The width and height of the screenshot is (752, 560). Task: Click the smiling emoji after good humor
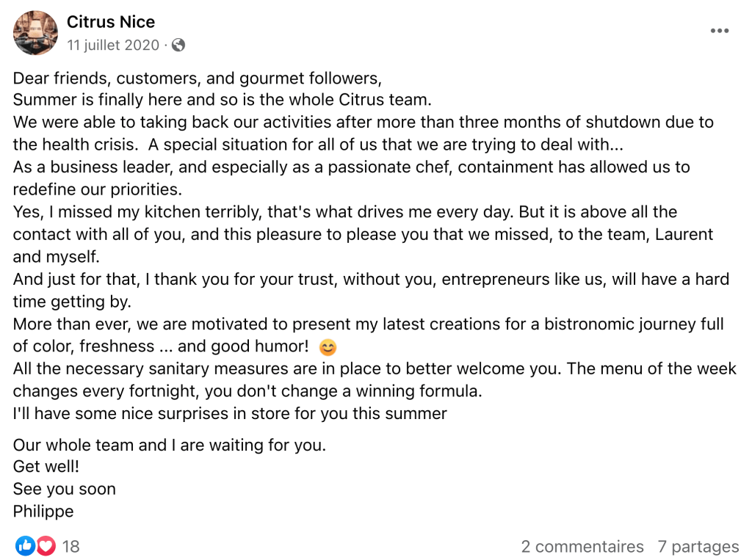(328, 347)
